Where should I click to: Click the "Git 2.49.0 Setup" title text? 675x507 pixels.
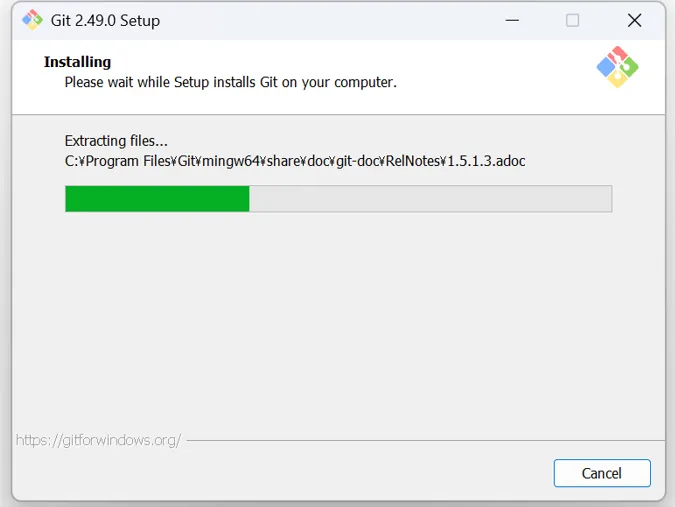pos(105,20)
